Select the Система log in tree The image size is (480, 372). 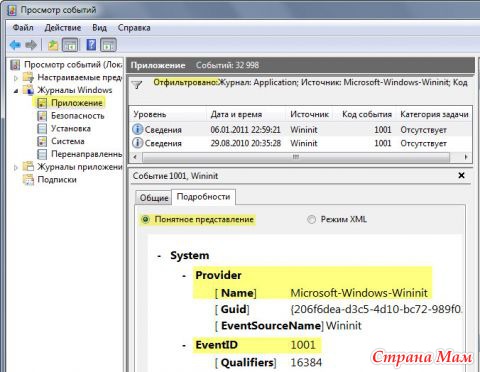click(68, 141)
